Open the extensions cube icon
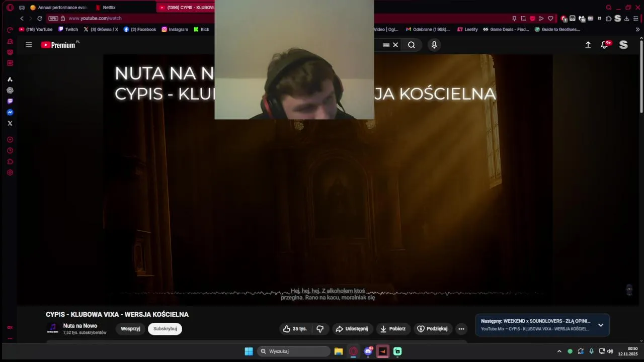Viewport: 644px width, 362px height. coord(608,19)
